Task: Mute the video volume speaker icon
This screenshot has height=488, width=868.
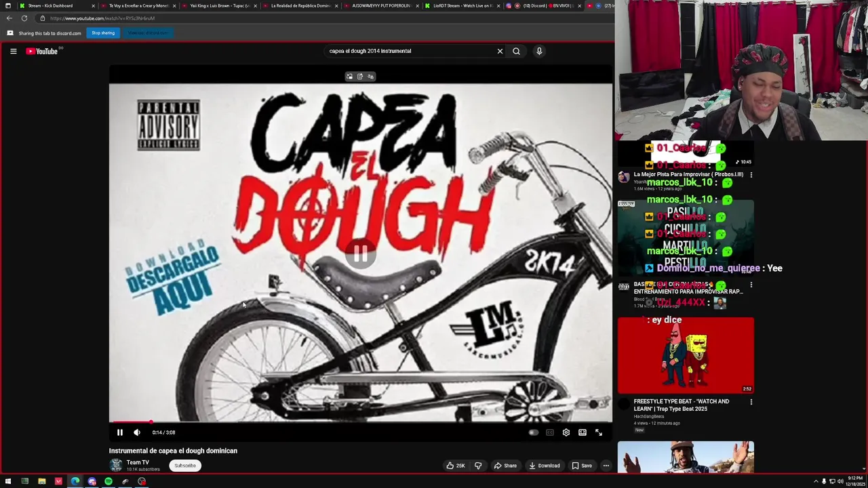Action: point(137,432)
